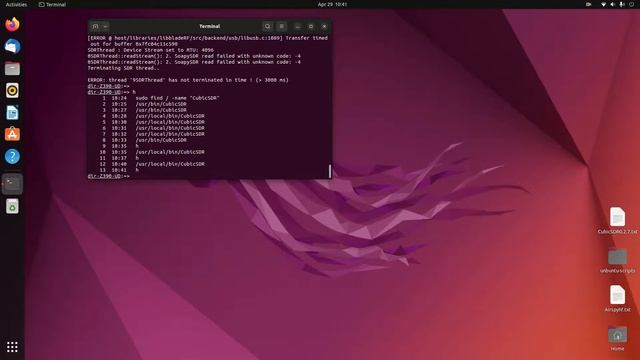Screen dimensions: 640x360
Task: Click the microphone icon in system tray
Action: tap(622, 4)
